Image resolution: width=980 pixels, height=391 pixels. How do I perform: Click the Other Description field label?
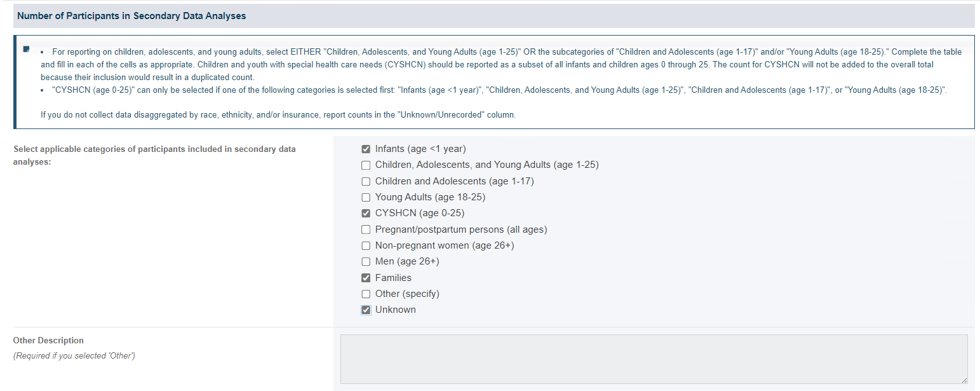click(x=48, y=340)
